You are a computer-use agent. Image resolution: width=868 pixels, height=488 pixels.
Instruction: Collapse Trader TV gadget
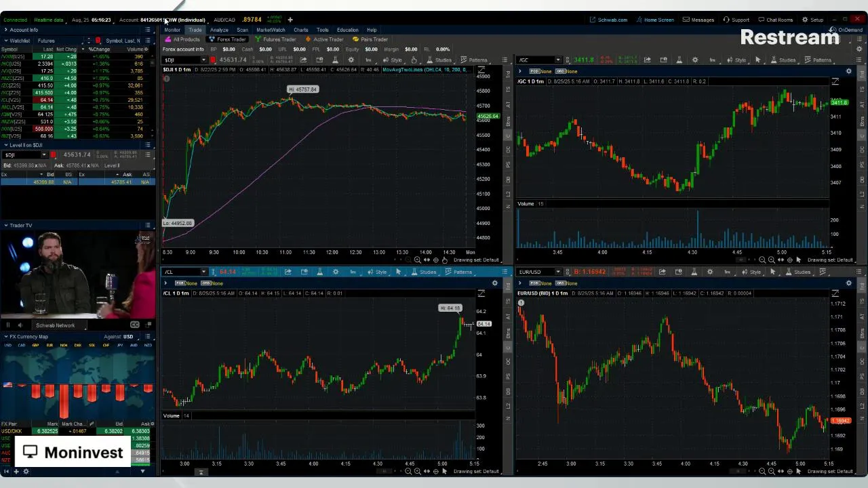point(5,225)
